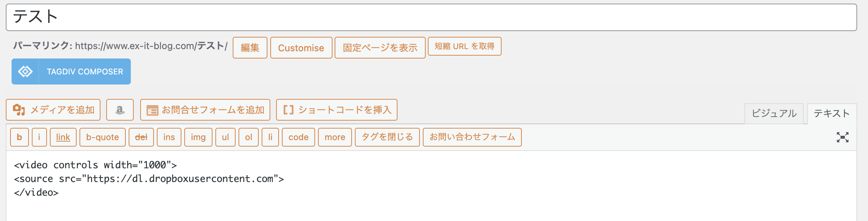Insert the code tag
868x221 pixels.
coord(298,137)
